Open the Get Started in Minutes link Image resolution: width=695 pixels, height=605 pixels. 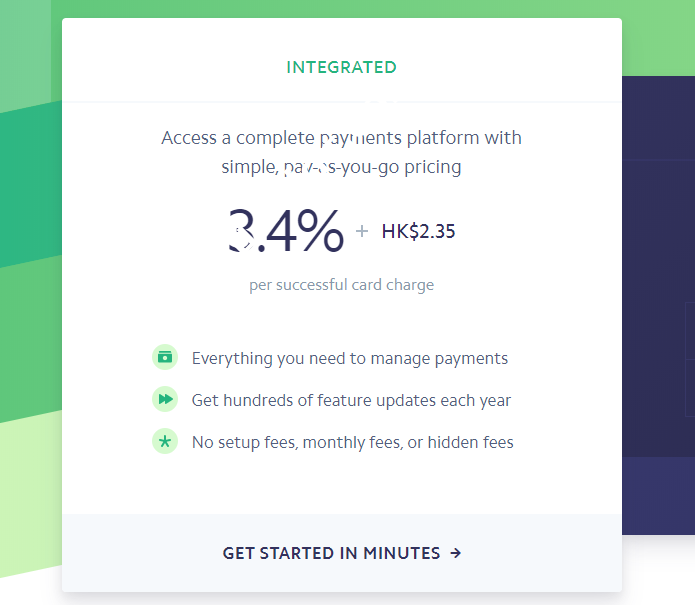pyautogui.click(x=331, y=552)
